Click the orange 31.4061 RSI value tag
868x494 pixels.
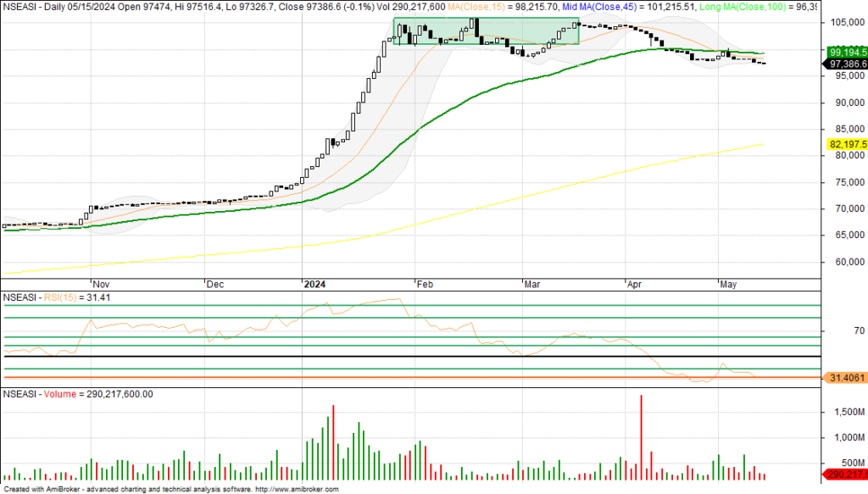[846, 377]
